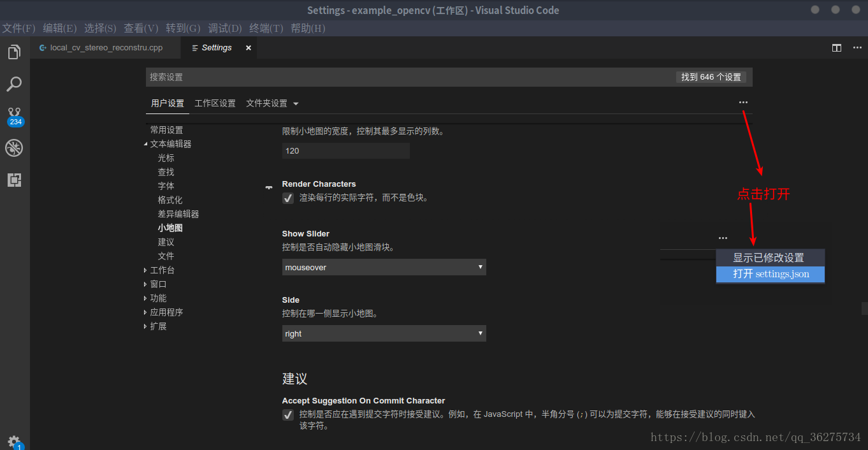Select 字体 in settings tree
Viewport: 868px width, 450px height.
[x=166, y=186]
